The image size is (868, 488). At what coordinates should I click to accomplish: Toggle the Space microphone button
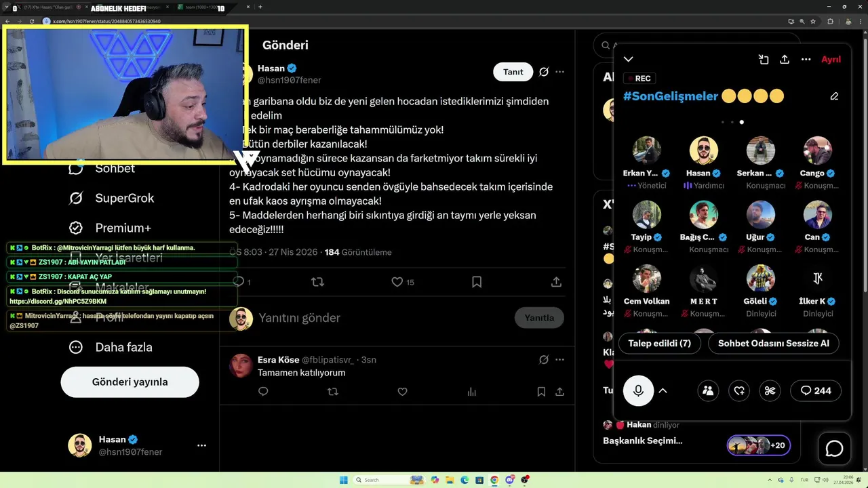[638, 390]
